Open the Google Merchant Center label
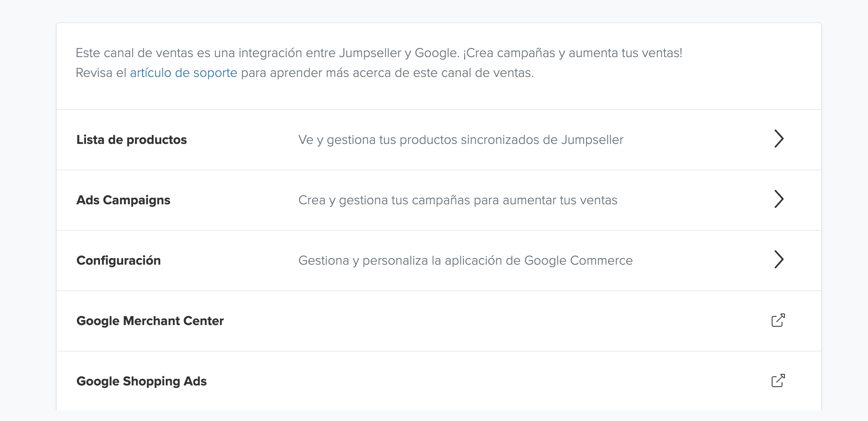This screenshot has height=421, width=868. [x=150, y=321]
